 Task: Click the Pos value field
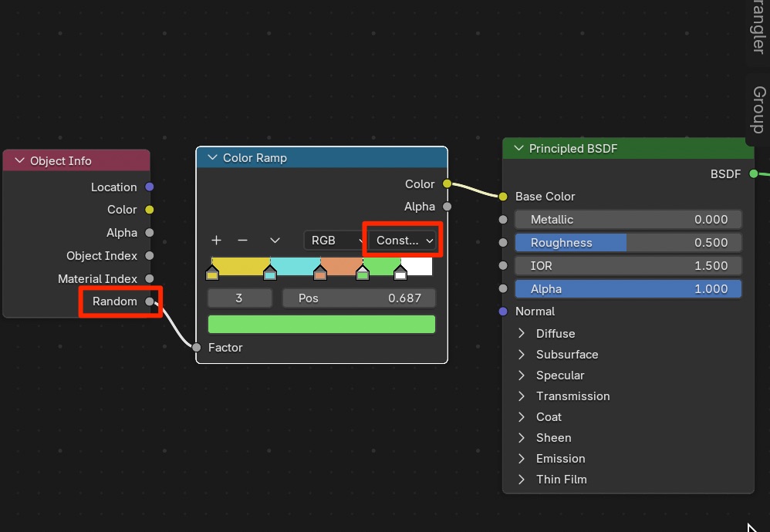[x=359, y=298]
